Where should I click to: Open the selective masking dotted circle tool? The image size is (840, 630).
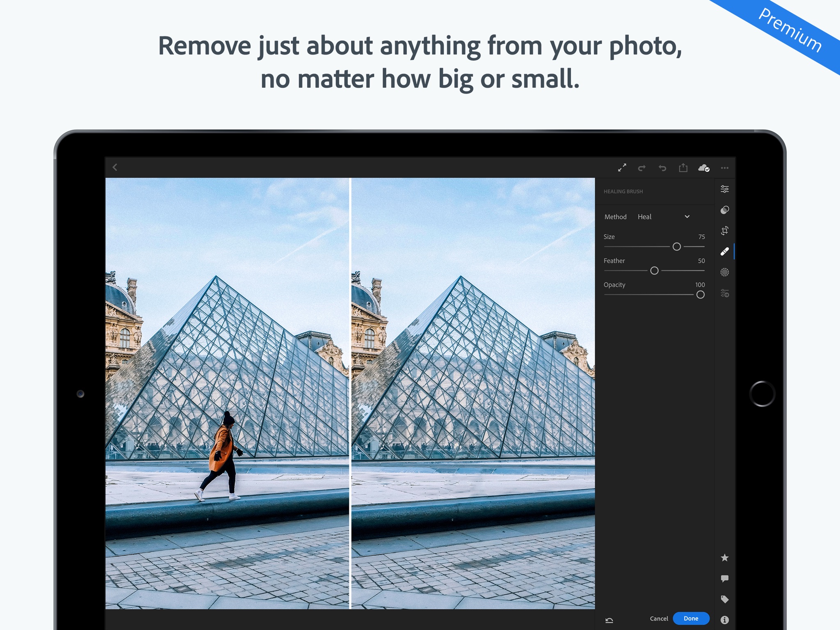725,272
